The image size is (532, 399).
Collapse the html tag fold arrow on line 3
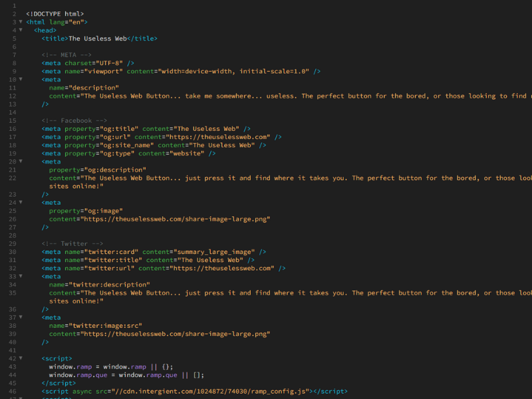tap(20, 22)
